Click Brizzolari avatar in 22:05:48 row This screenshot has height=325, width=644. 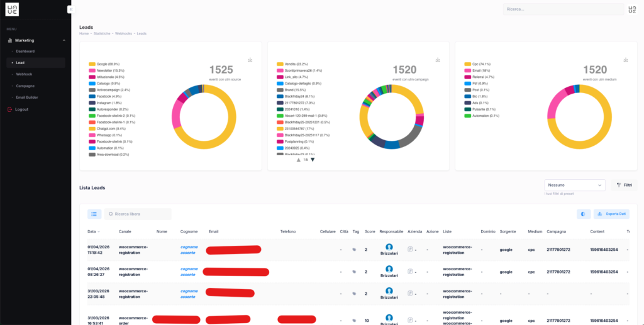(x=389, y=291)
